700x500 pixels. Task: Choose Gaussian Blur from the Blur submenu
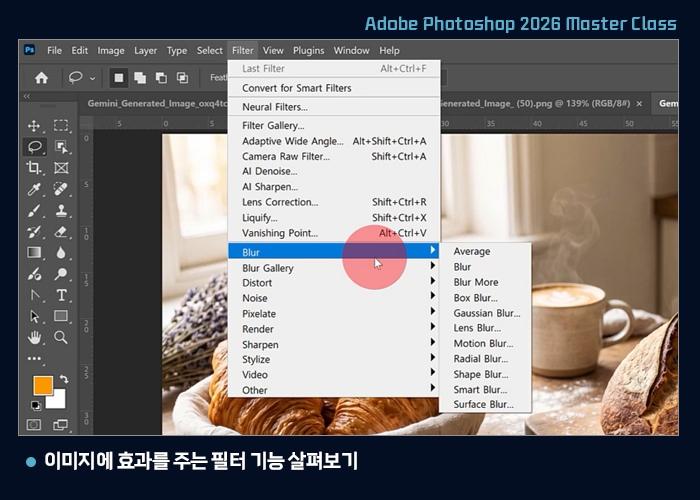click(486, 313)
